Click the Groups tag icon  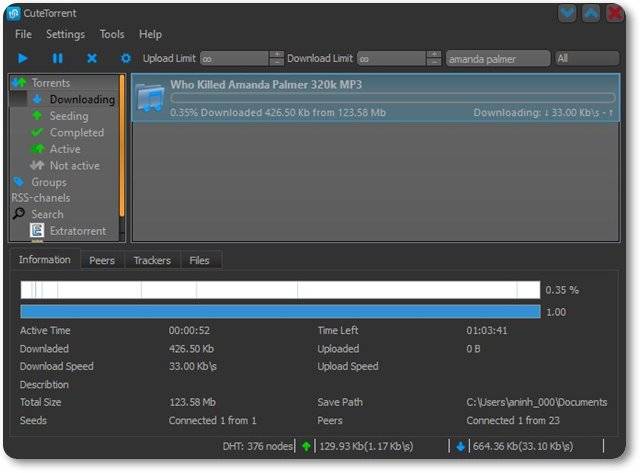(19, 182)
